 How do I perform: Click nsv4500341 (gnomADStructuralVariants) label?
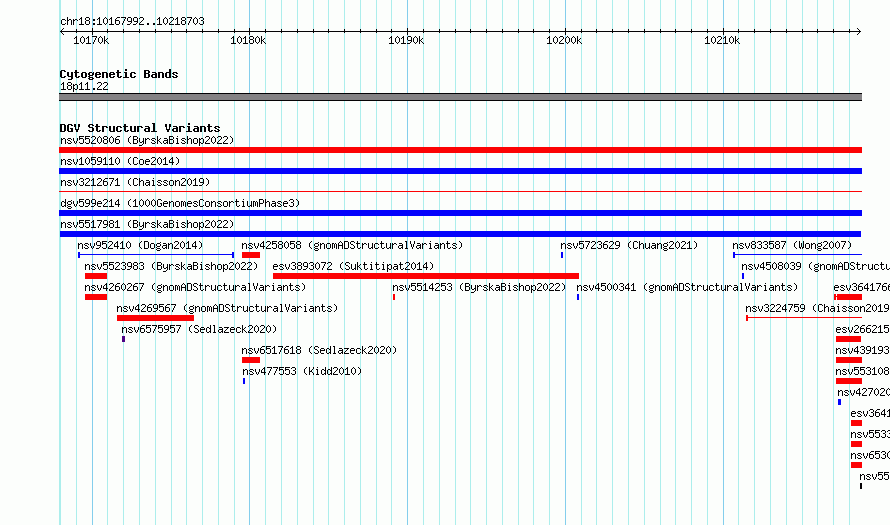point(687,287)
